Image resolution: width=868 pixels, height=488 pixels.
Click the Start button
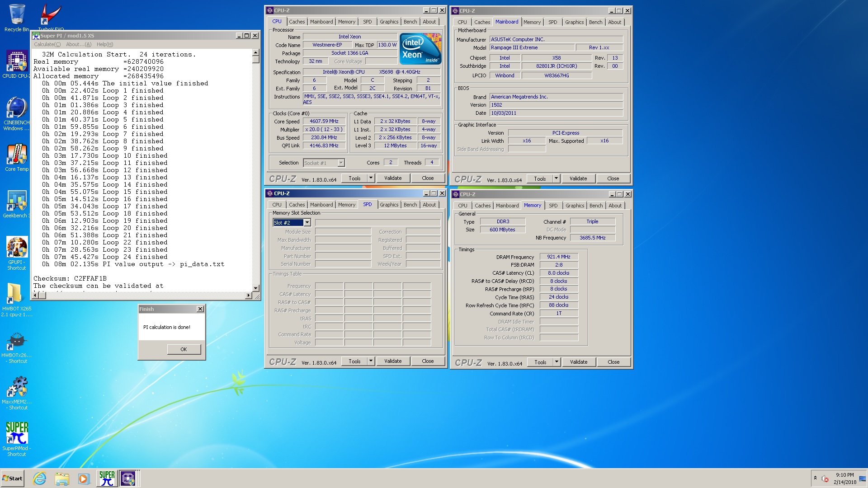coord(12,479)
